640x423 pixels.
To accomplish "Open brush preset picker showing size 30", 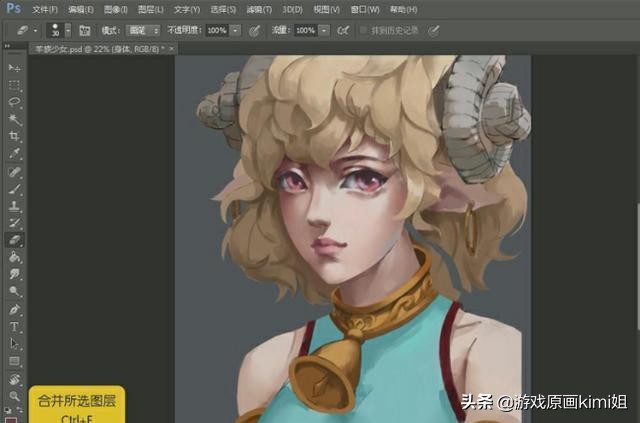I will pos(58,30).
